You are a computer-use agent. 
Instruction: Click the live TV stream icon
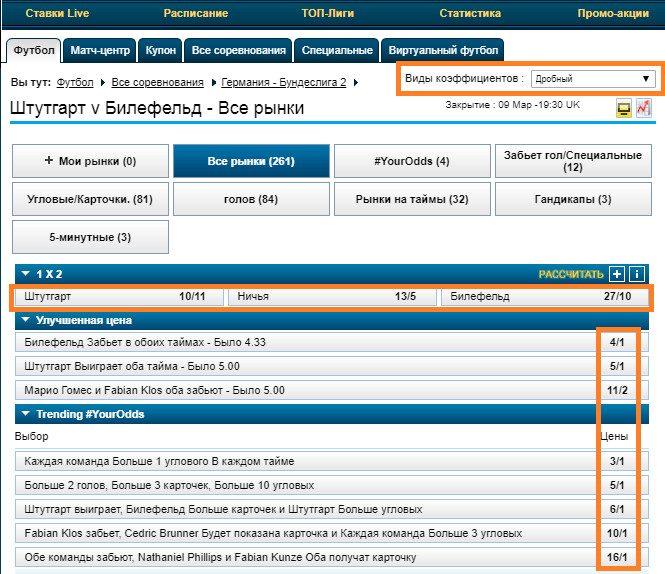(624, 108)
